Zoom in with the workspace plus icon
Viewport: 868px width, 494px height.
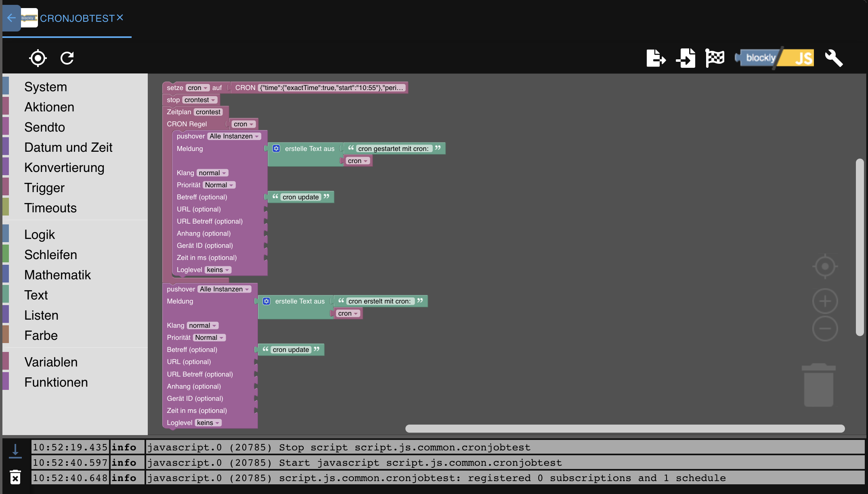coord(825,301)
